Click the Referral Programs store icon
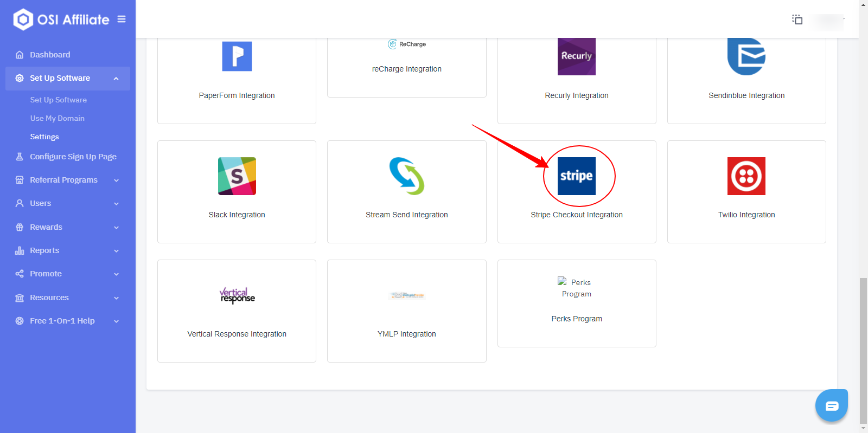This screenshot has width=868, height=433. coord(20,180)
